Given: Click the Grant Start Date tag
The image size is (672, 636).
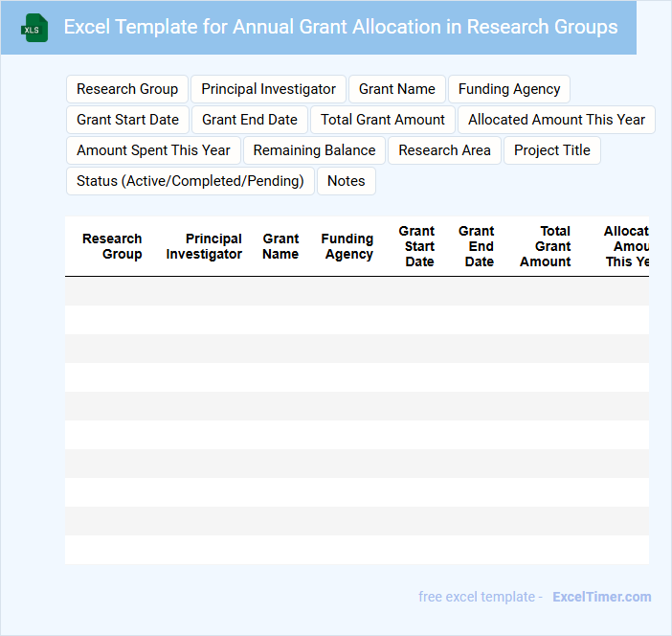Looking at the screenshot, I should click(x=127, y=120).
